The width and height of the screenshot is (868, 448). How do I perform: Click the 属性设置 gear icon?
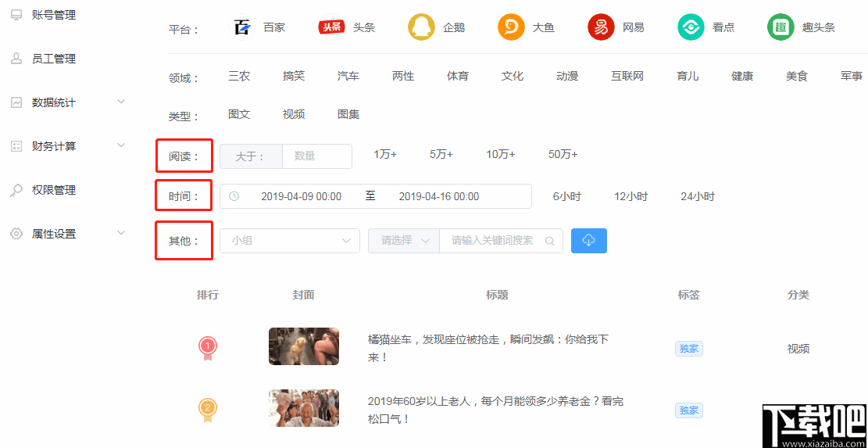pyautogui.click(x=16, y=234)
